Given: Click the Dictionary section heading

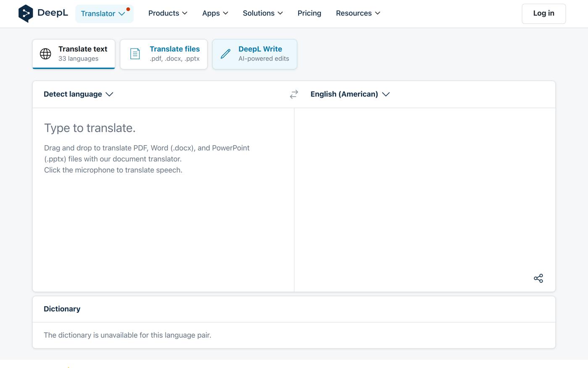Looking at the screenshot, I should (x=62, y=309).
